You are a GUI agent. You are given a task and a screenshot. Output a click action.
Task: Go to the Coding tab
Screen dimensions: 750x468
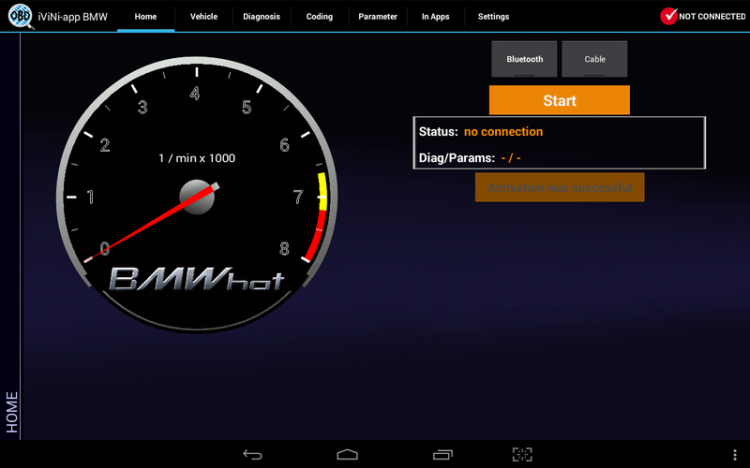320,16
